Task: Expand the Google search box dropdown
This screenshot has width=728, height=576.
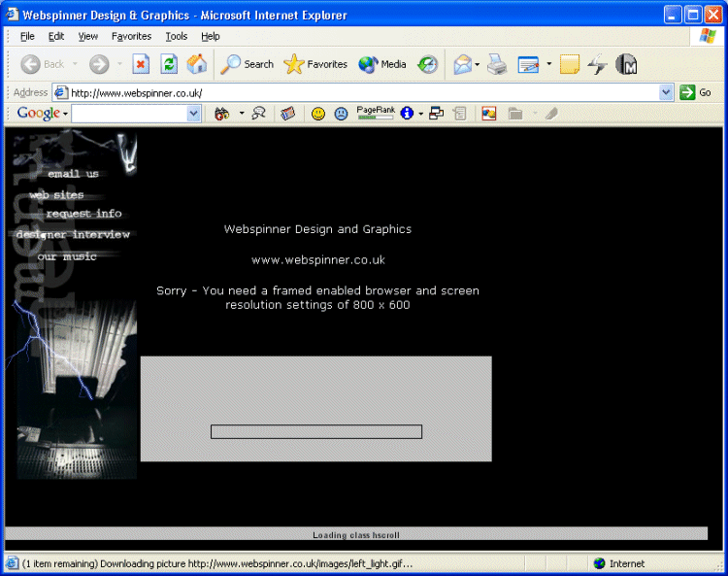Action: click(193, 114)
